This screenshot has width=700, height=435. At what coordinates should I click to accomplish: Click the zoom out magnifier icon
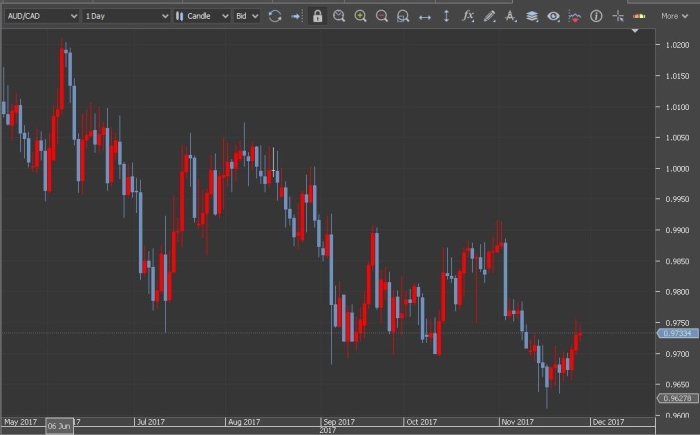point(382,17)
